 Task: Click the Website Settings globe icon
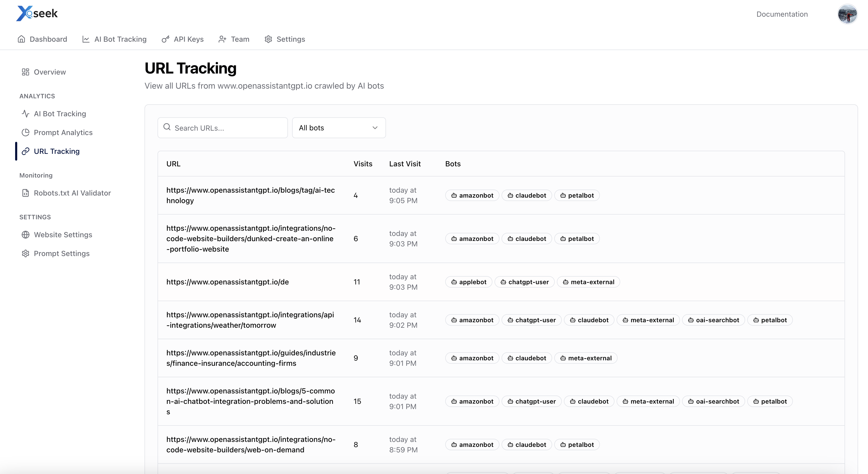(26, 235)
